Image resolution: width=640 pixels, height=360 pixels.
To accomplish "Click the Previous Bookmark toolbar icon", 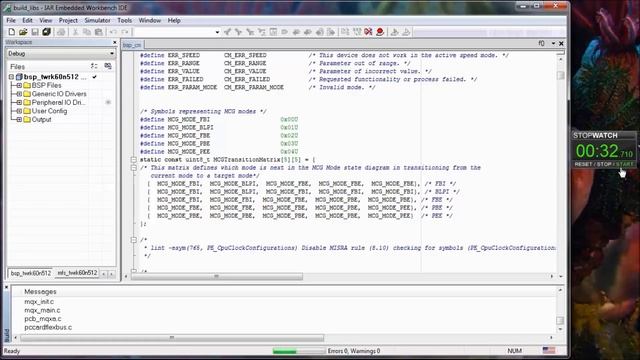I will click(296, 32).
